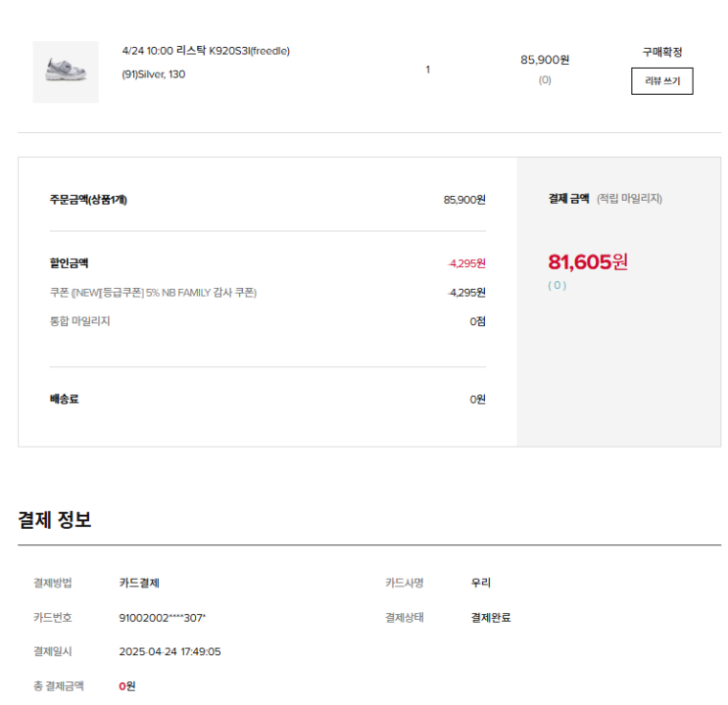This screenshot has height=705, width=728.
Task: Click the 할인금액 label
Action: [70, 263]
